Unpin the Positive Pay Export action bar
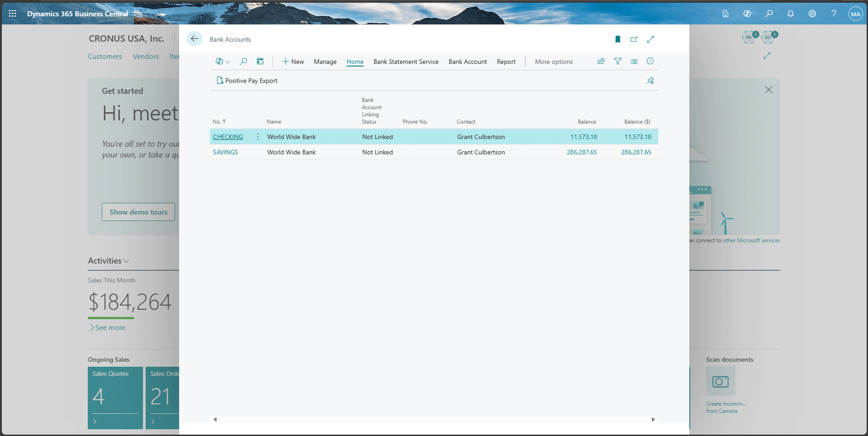 click(650, 81)
